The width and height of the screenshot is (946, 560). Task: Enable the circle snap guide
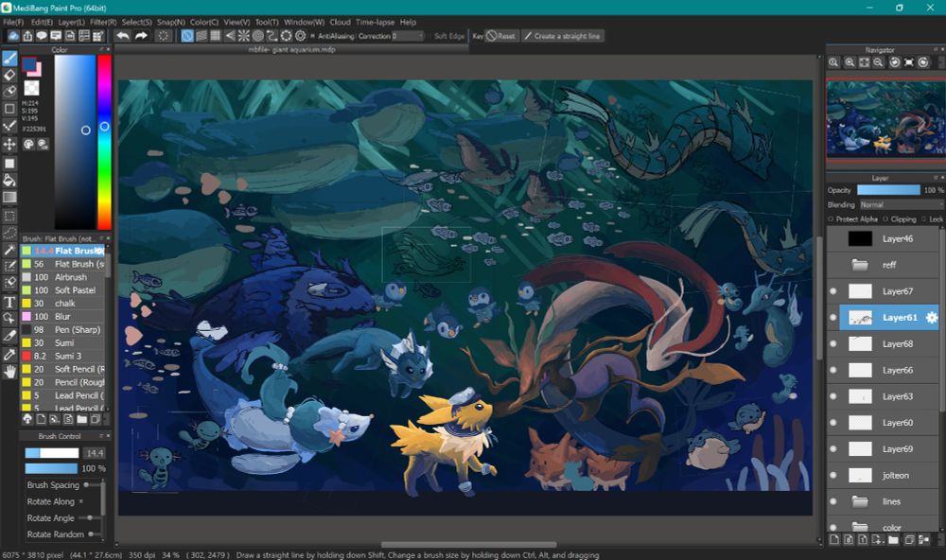click(257, 36)
